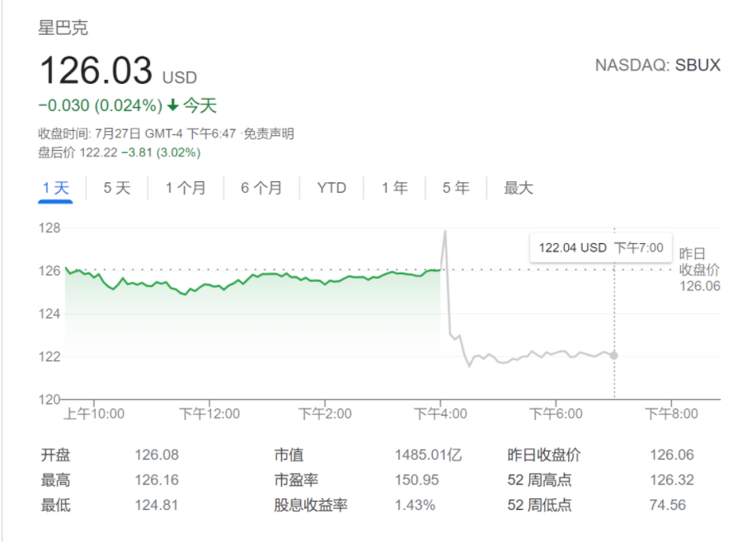Click the 市值 value 1485.01亿
This screenshot has width=756, height=542.
(428, 455)
